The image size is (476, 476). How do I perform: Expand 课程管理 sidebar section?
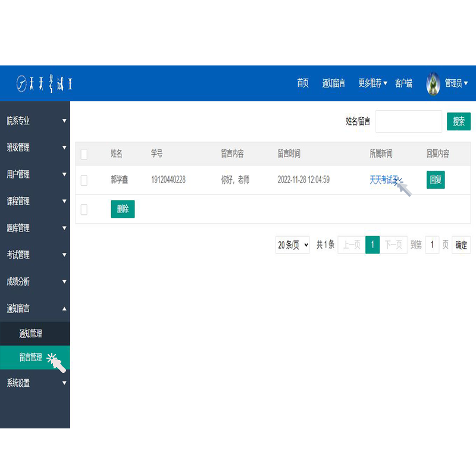[35, 201]
